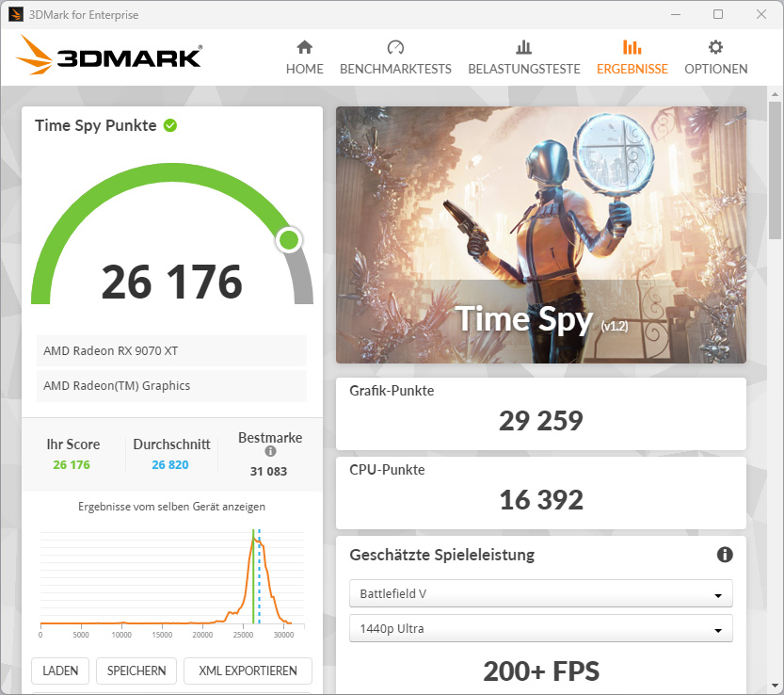The width and height of the screenshot is (784, 695).
Task: Click the Optionen gear icon
Action: [x=715, y=47]
